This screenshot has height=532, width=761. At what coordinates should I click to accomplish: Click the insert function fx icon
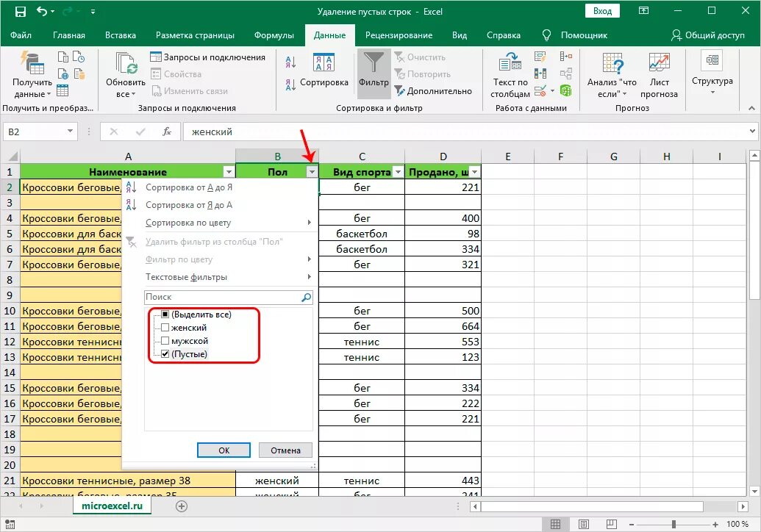coord(166,132)
